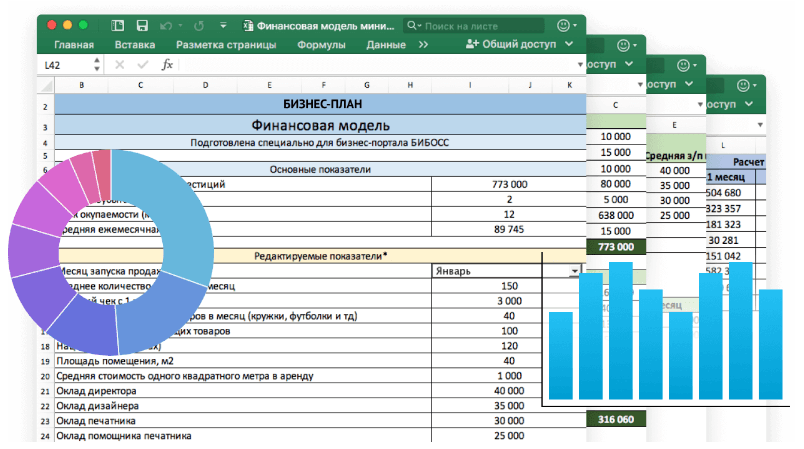The image size is (804, 449).
Task: Show more ribbon tabs via the >> chevron
Action: tap(423, 45)
